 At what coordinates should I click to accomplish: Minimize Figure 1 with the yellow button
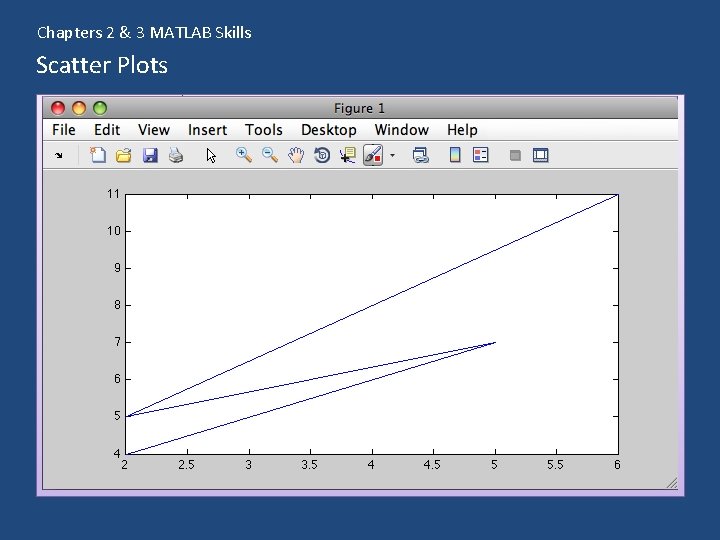(x=79, y=108)
